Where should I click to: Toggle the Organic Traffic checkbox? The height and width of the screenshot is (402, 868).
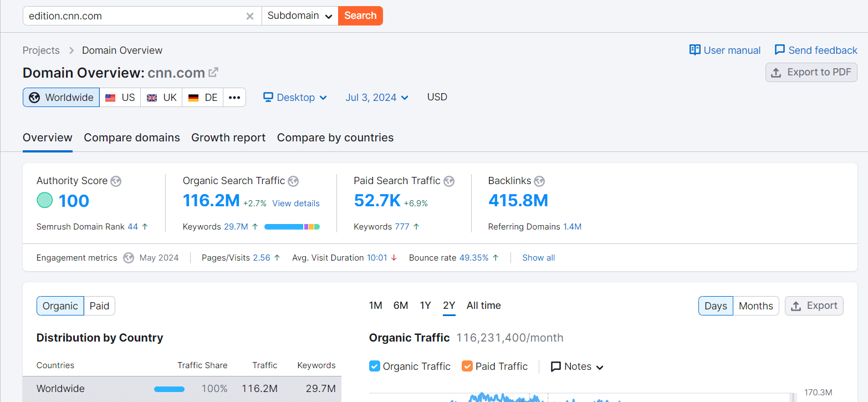click(x=375, y=367)
